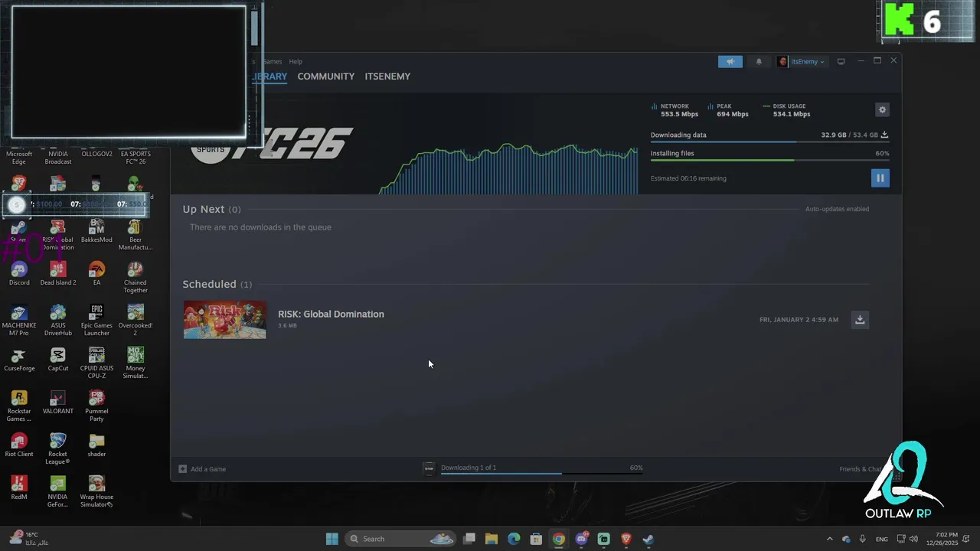Open Steam from taskbar
The height and width of the screenshot is (551, 980).
pyautogui.click(x=648, y=539)
